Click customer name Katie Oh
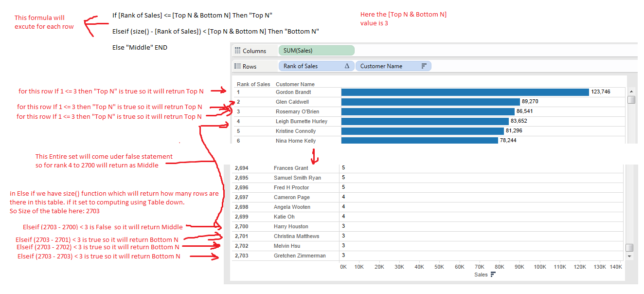The width and height of the screenshot is (644, 294). [284, 217]
